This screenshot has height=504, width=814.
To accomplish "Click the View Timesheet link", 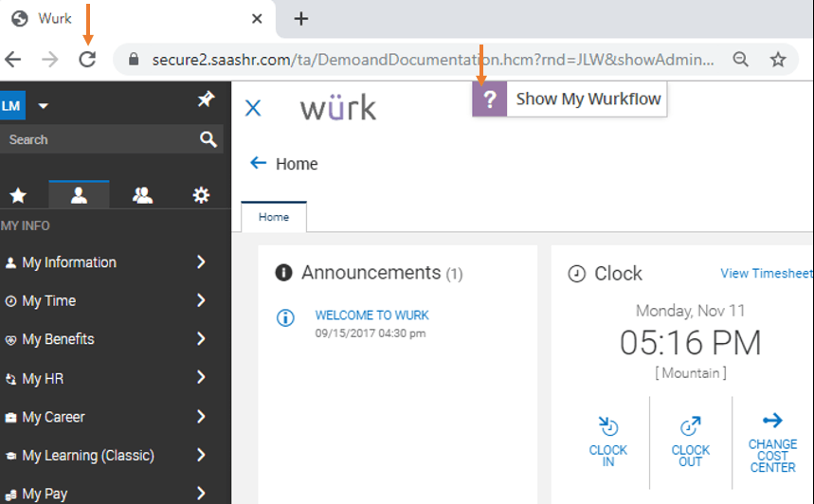I will pos(767,274).
